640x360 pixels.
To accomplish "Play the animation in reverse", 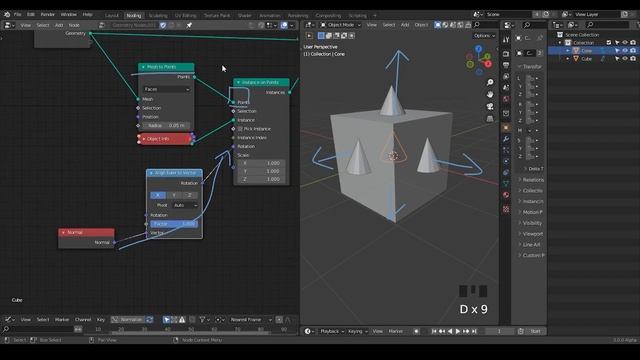I will (x=450, y=331).
